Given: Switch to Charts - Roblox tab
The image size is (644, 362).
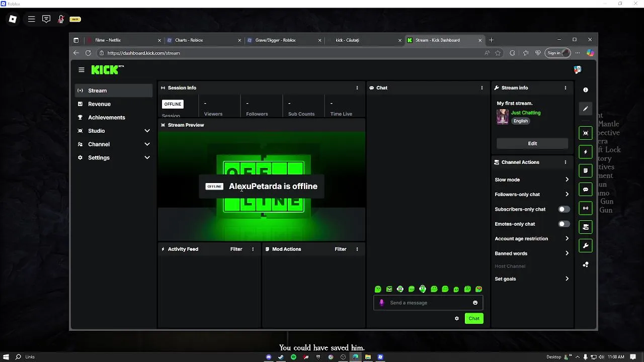Looking at the screenshot, I should coord(204,40).
